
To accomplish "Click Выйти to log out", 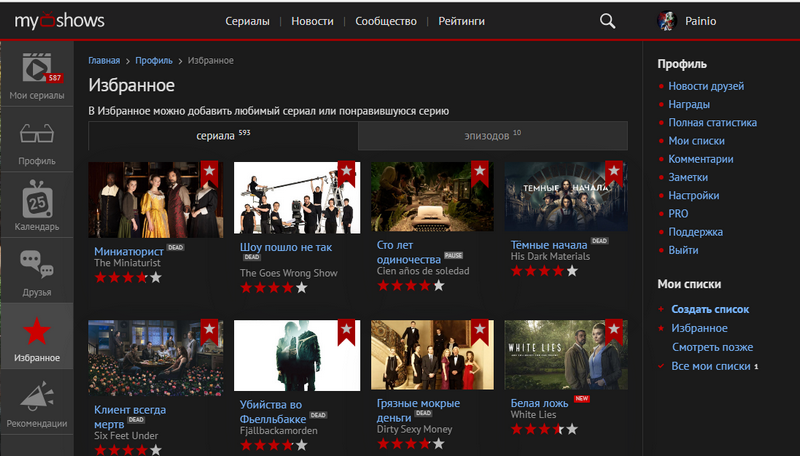I will (683, 250).
